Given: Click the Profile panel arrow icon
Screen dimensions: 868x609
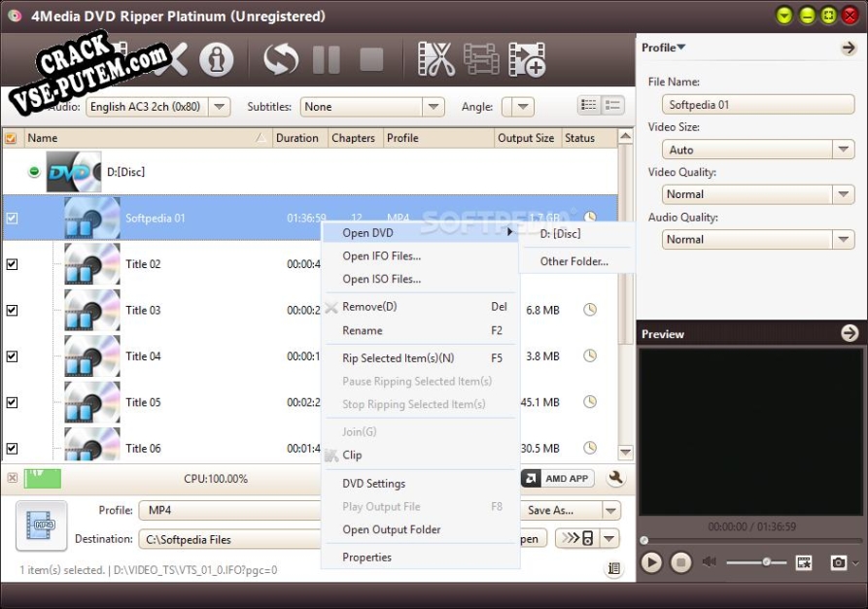Looking at the screenshot, I should tap(849, 49).
